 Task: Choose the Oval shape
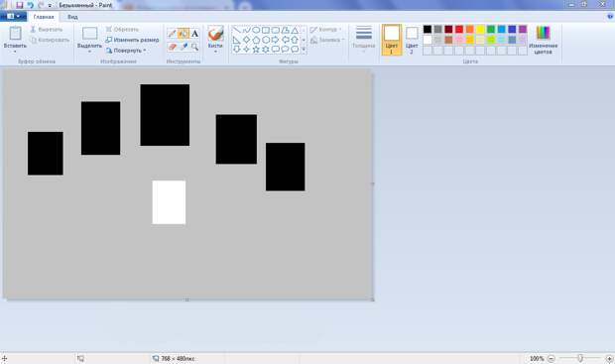[256, 30]
